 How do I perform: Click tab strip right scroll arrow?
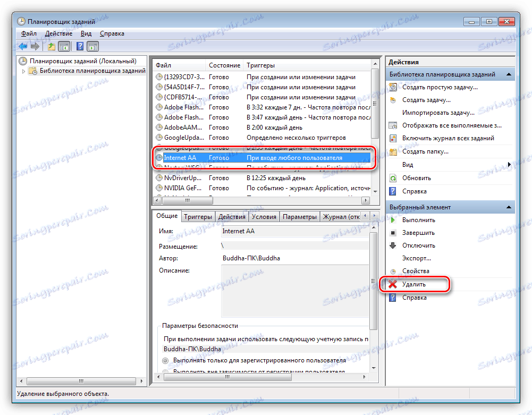[x=374, y=216]
